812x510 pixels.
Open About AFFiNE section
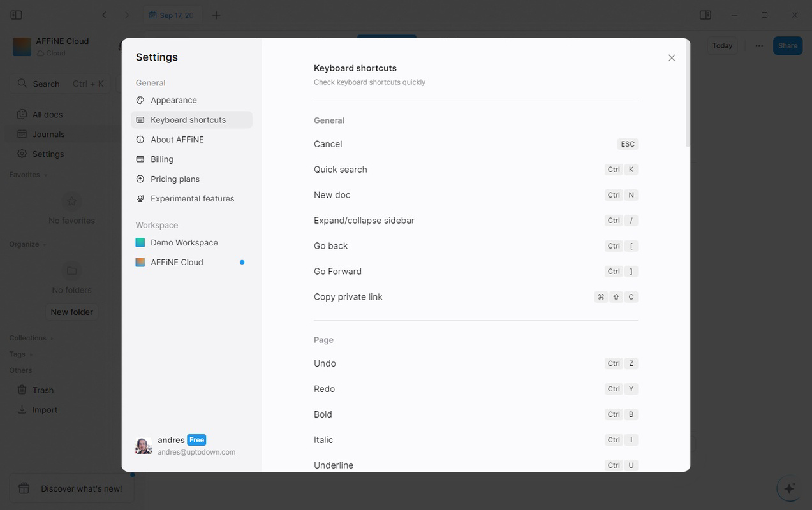[x=191, y=140]
